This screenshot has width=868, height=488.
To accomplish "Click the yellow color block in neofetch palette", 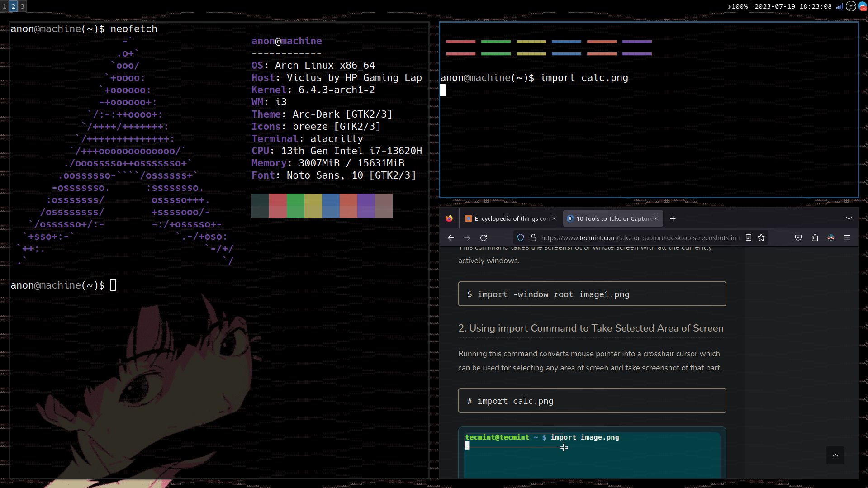I will 313,206.
